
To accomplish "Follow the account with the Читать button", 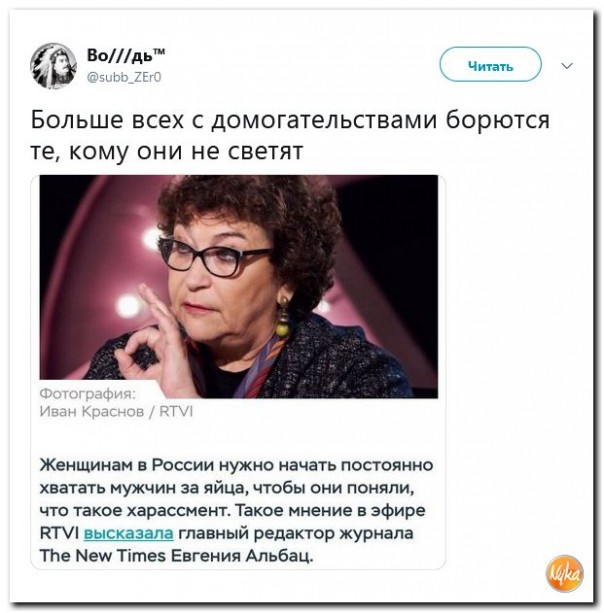I will (490, 65).
